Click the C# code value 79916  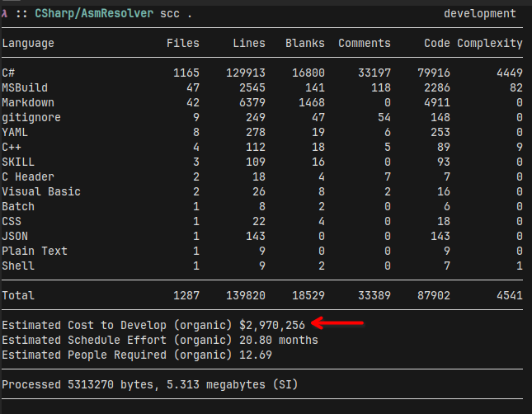pyautogui.click(x=434, y=73)
